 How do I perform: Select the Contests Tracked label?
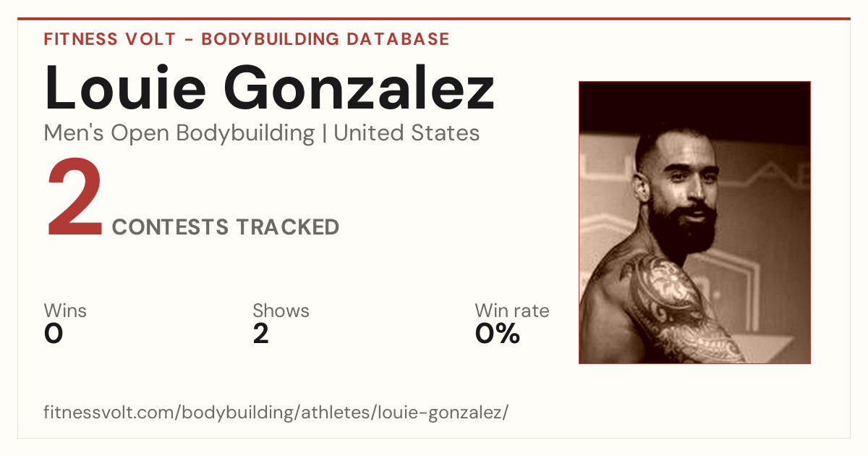(226, 227)
